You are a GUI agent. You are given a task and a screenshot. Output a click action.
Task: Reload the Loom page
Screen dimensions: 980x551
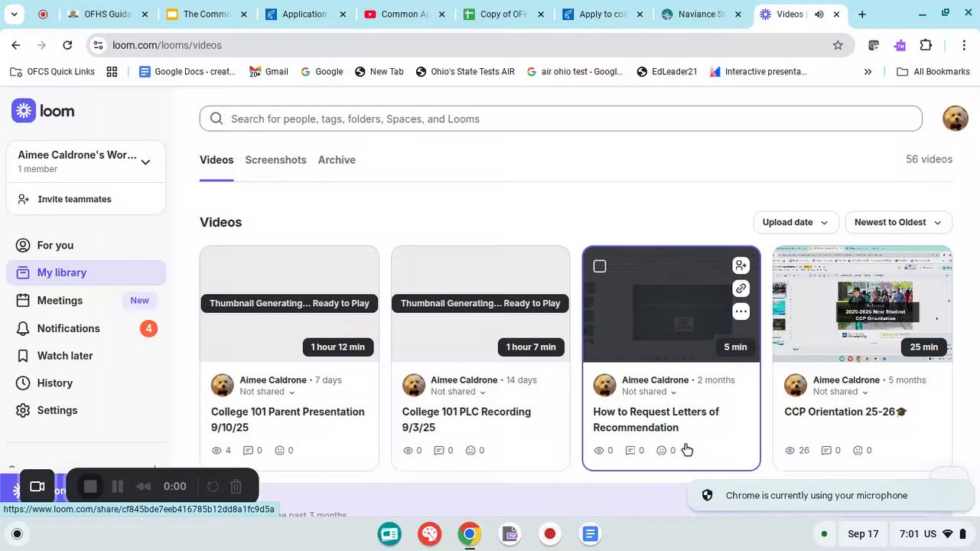pyautogui.click(x=67, y=45)
